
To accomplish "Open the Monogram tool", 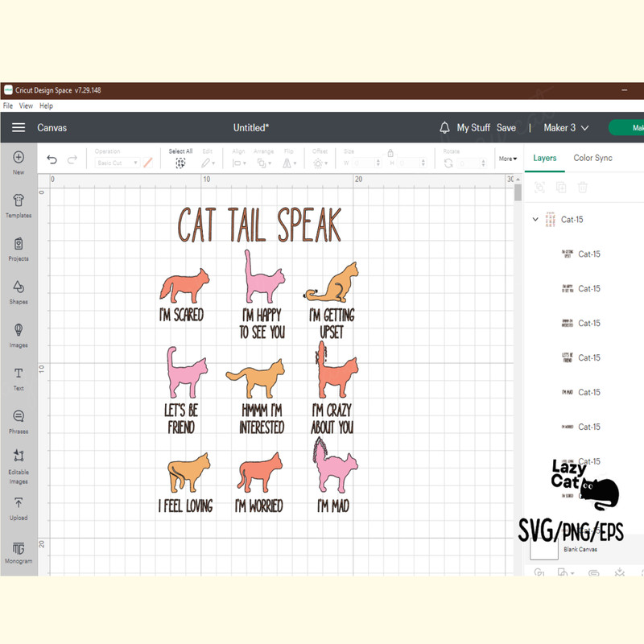I will coord(19,551).
